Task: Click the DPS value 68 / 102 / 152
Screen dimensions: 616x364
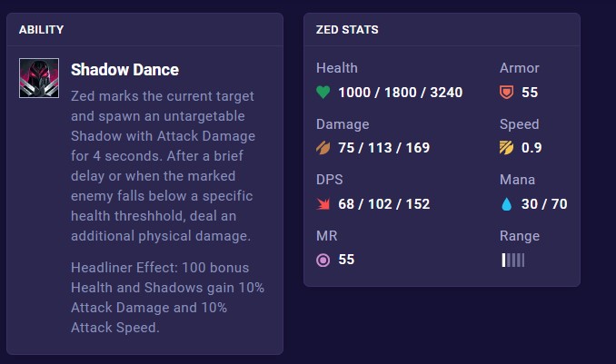Action: click(x=383, y=204)
